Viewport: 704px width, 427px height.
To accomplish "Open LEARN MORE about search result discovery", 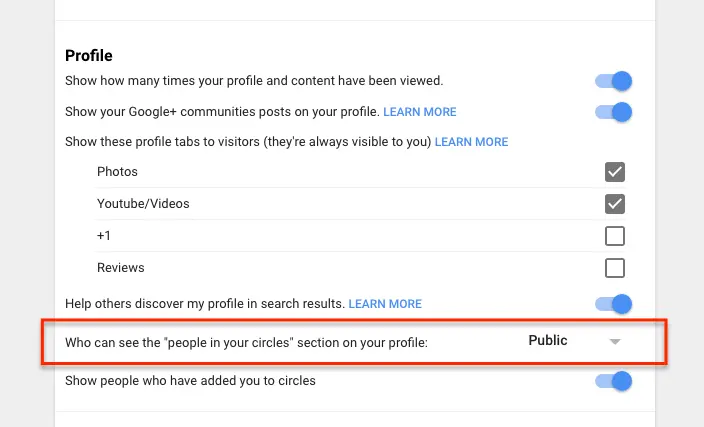I will [385, 304].
